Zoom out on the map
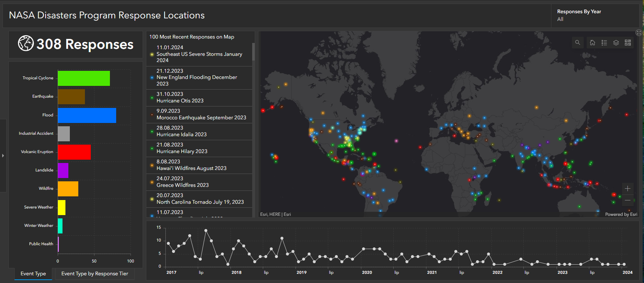644x283 pixels. point(627,200)
